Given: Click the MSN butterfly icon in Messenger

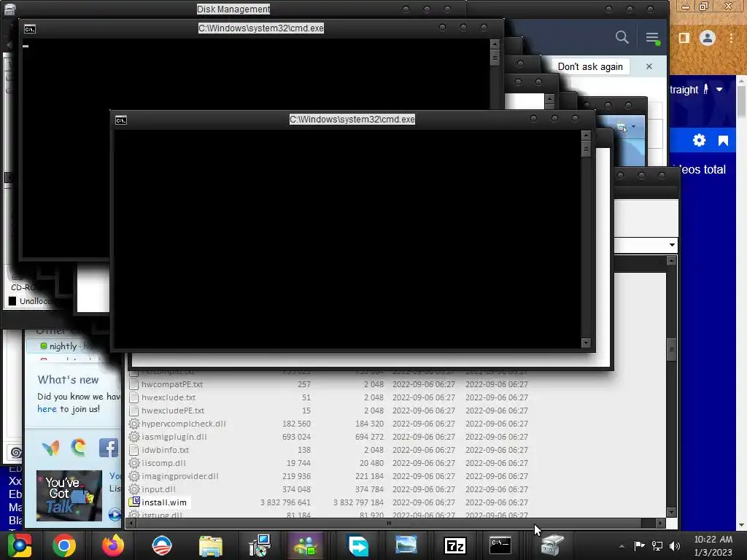Looking at the screenshot, I should pos(50,448).
